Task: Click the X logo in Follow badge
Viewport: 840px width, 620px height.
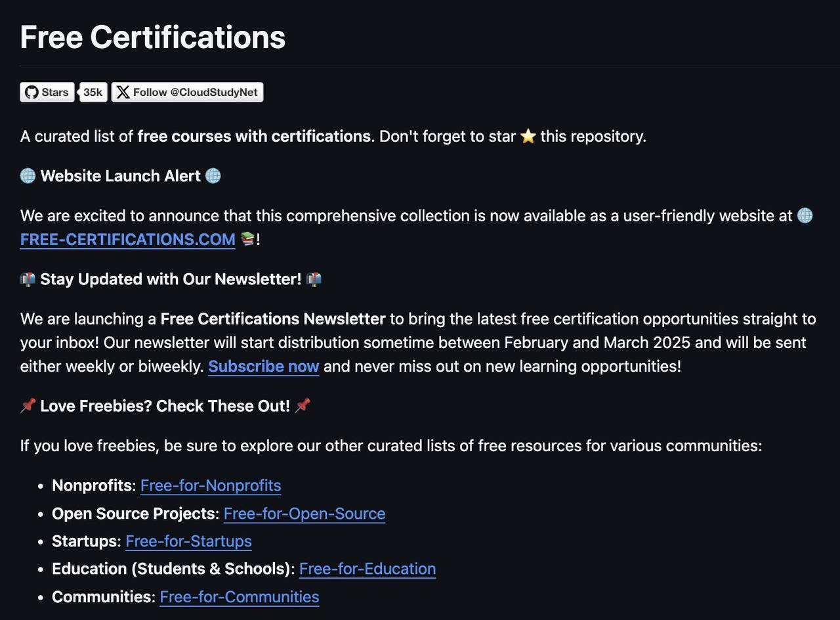Action: (x=123, y=93)
